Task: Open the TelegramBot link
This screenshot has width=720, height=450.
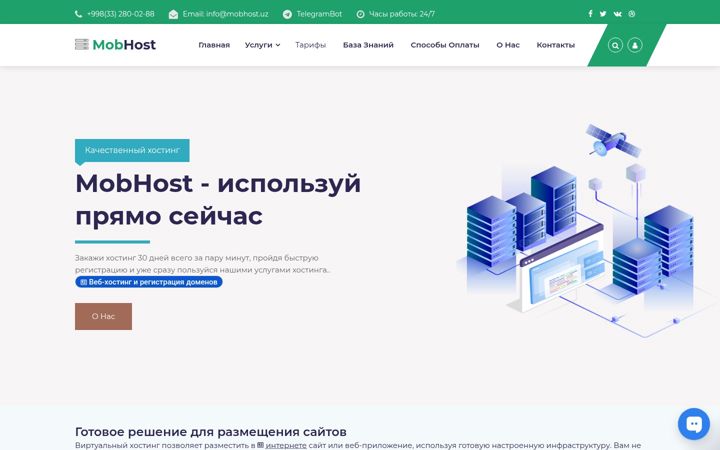Action: 319,14
